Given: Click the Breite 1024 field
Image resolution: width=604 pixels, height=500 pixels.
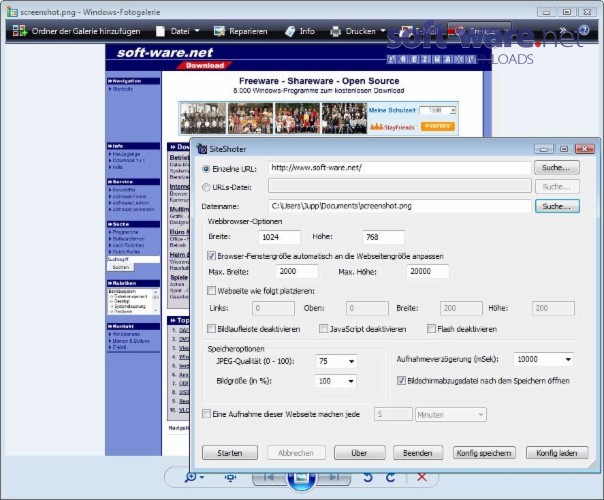Looking at the screenshot, I should [x=279, y=237].
